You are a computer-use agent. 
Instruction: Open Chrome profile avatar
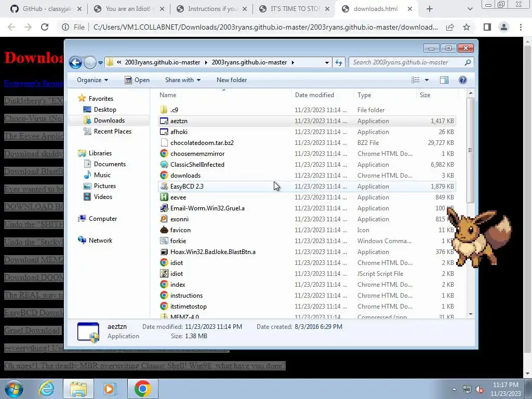(504, 27)
